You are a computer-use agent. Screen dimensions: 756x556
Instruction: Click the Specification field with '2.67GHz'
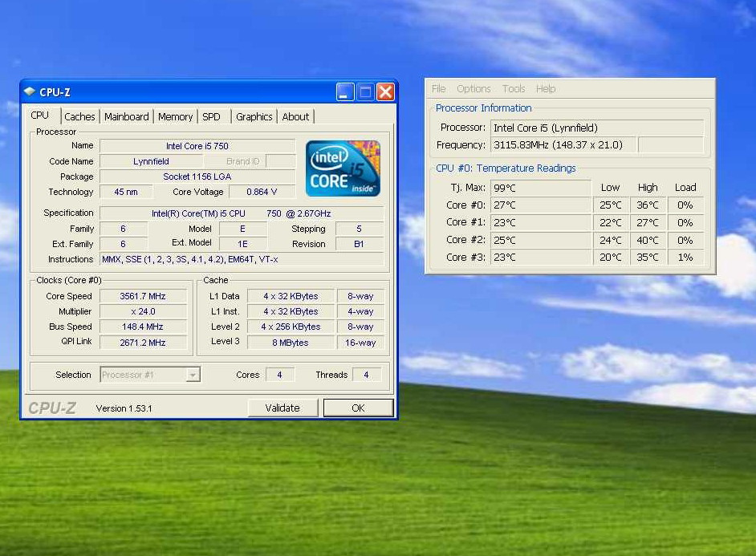click(242, 213)
